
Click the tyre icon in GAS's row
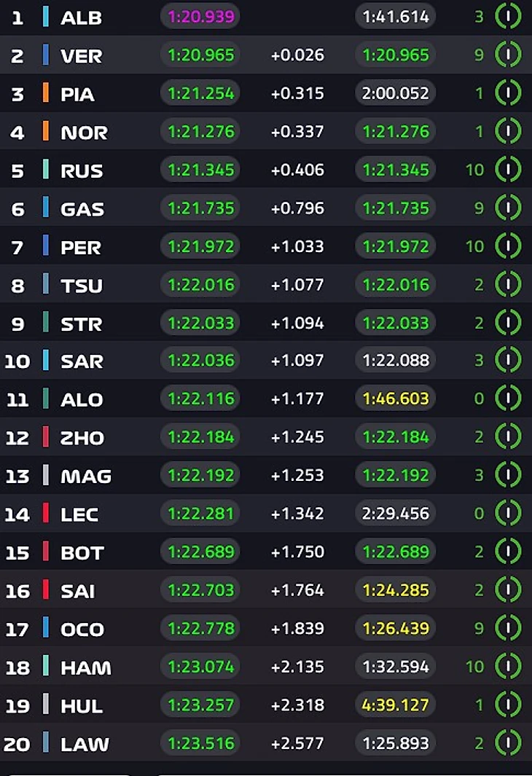[508, 208]
